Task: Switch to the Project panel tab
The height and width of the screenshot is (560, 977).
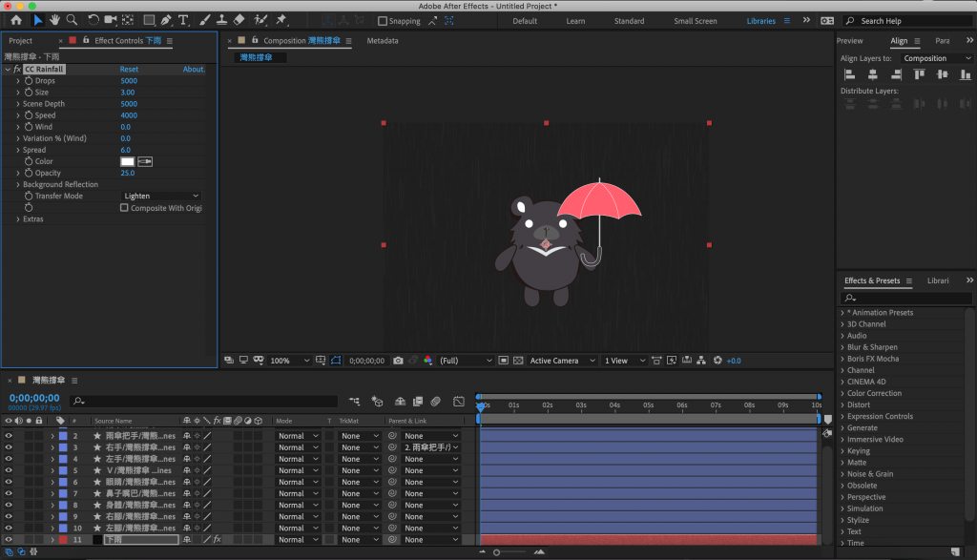Action: (21, 40)
